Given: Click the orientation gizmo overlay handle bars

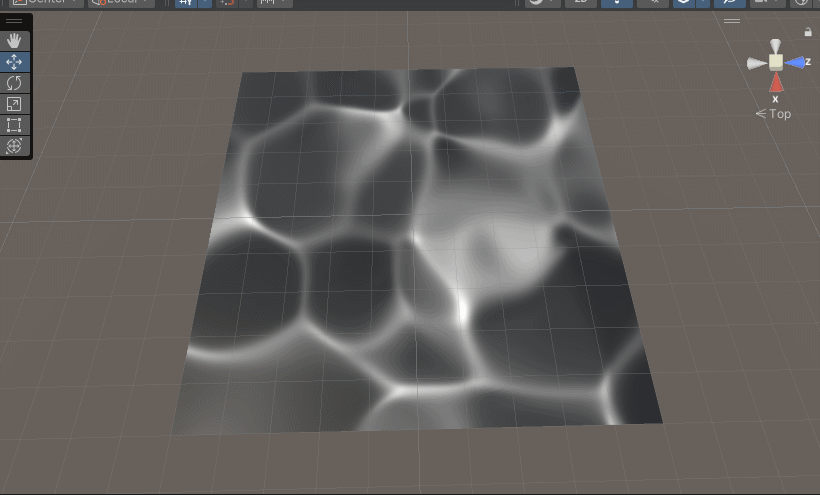Looking at the screenshot, I should (732, 21).
